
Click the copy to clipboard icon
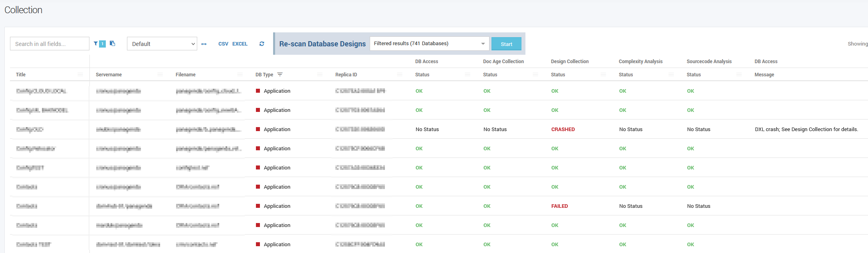(113, 44)
